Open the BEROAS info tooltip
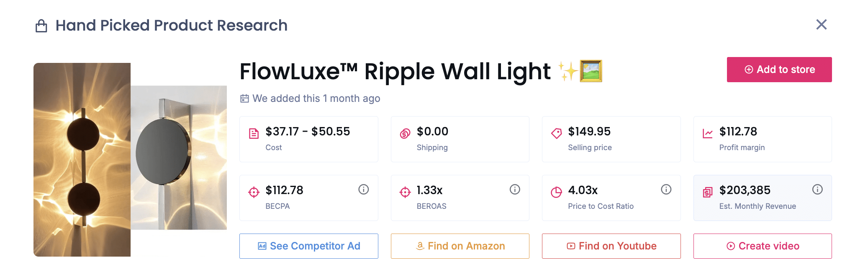The width and height of the screenshot is (868, 265). point(514,190)
